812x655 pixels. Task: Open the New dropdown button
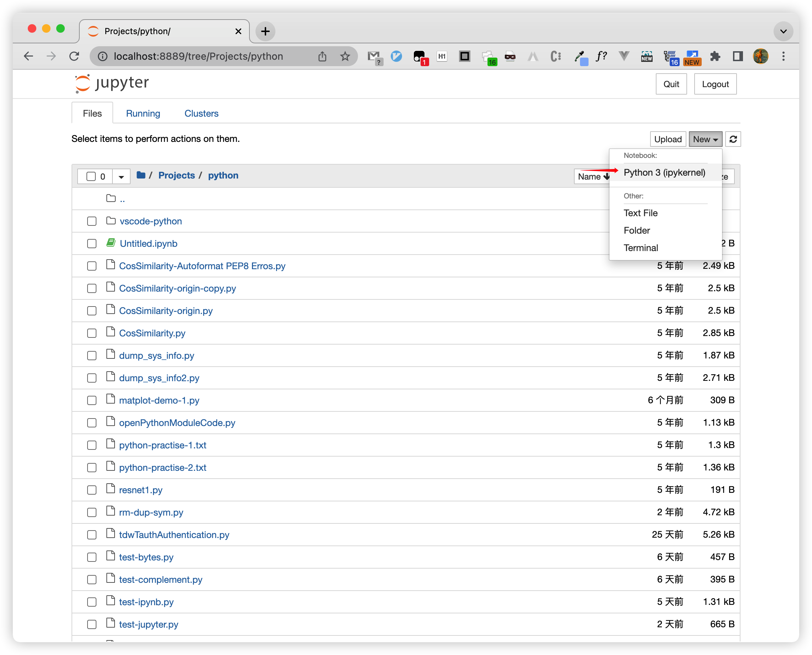tap(705, 139)
